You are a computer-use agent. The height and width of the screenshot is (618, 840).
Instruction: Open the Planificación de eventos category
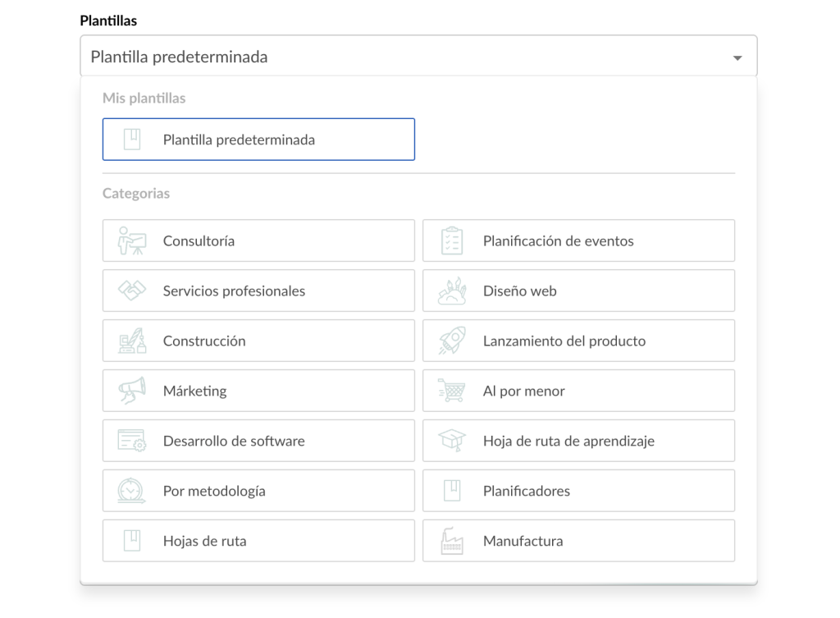pyautogui.click(x=578, y=240)
